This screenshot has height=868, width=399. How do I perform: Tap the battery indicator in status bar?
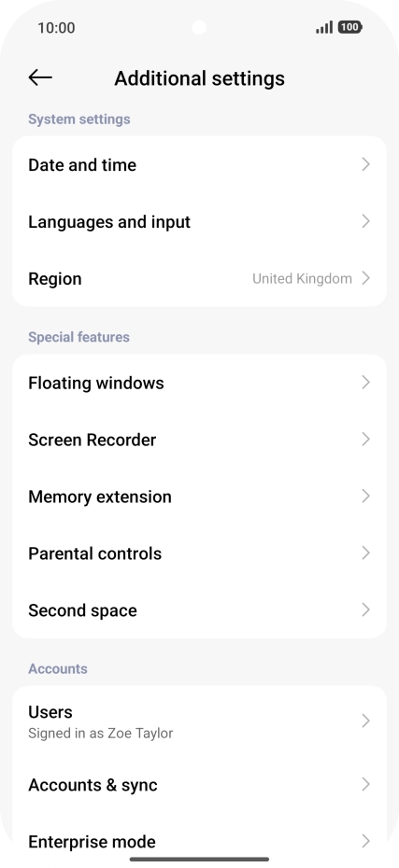349,27
